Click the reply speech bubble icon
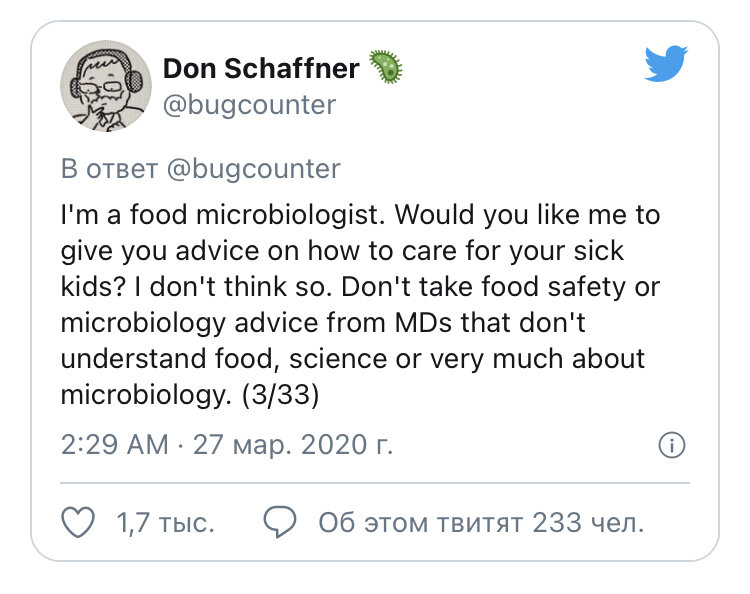 pos(280,522)
